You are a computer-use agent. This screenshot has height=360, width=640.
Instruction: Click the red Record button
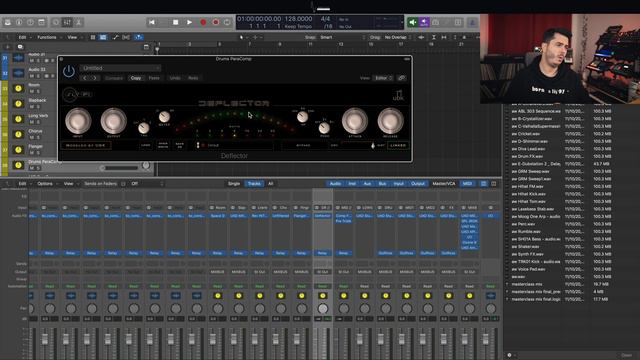pyautogui.click(x=203, y=22)
